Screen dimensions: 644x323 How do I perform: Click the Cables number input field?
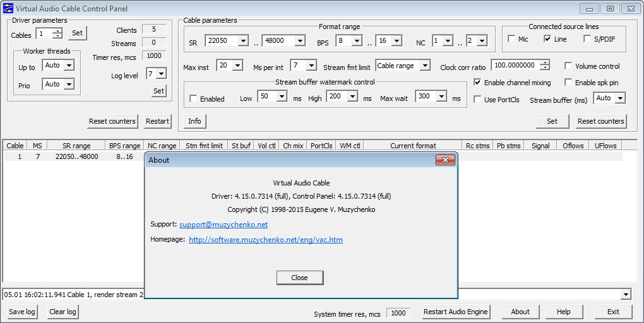click(45, 33)
